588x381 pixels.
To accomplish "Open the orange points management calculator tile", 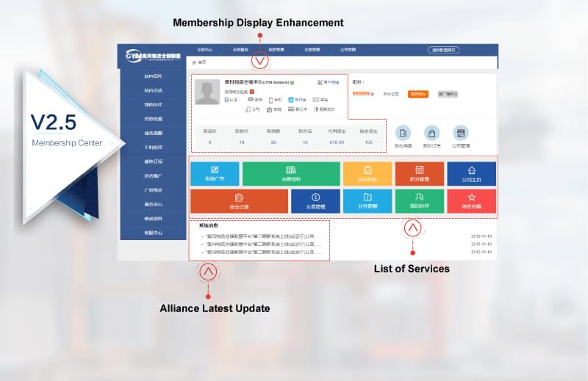I will pos(419,174).
